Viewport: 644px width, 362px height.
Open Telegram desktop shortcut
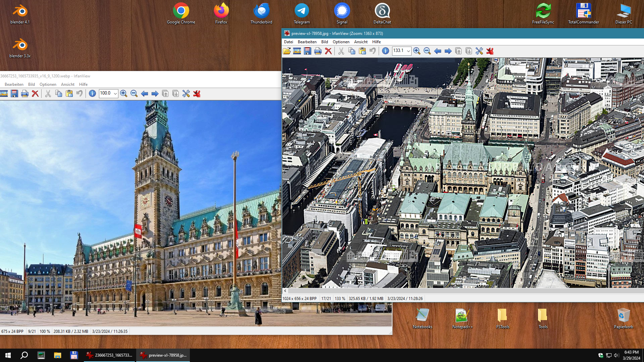(x=302, y=14)
